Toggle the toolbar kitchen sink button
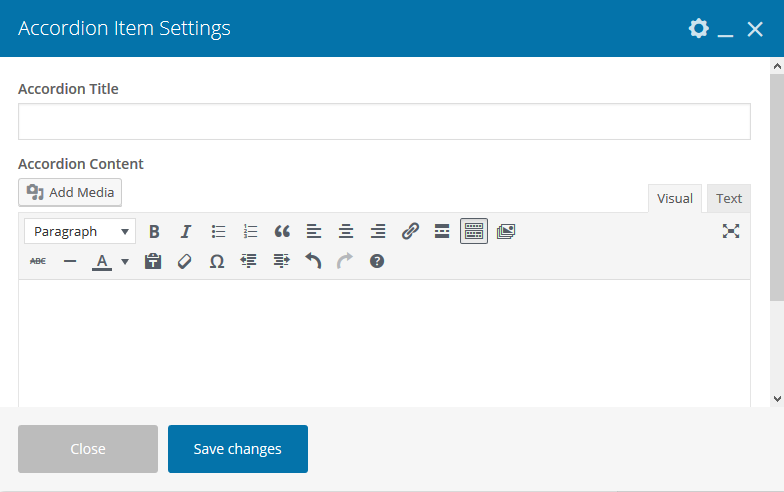The width and height of the screenshot is (784, 492). tap(474, 231)
